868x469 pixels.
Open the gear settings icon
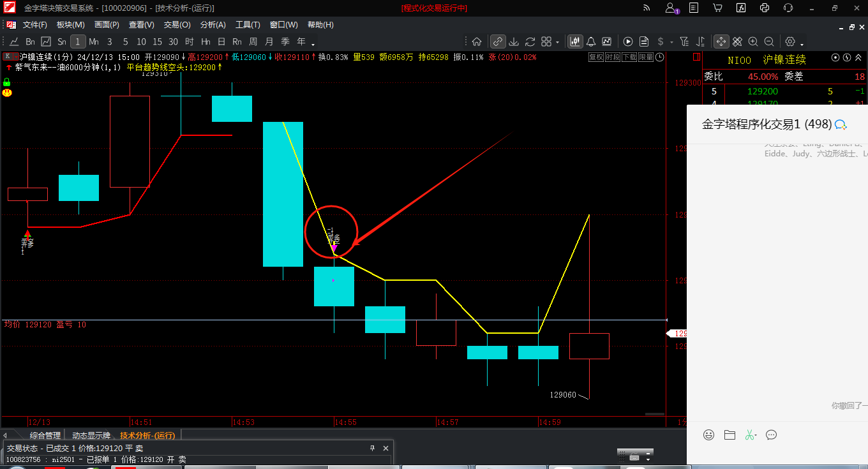point(790,41)
